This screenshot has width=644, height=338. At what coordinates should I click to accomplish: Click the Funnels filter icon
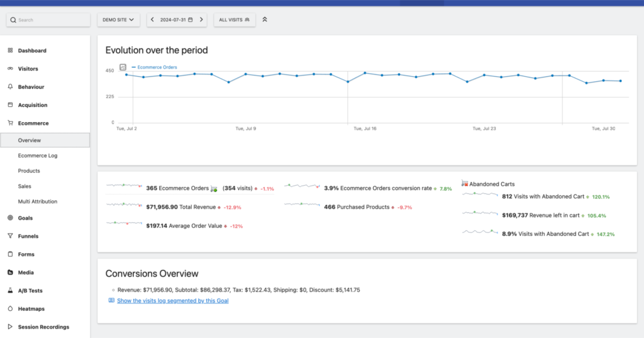[x=10, y=236]
